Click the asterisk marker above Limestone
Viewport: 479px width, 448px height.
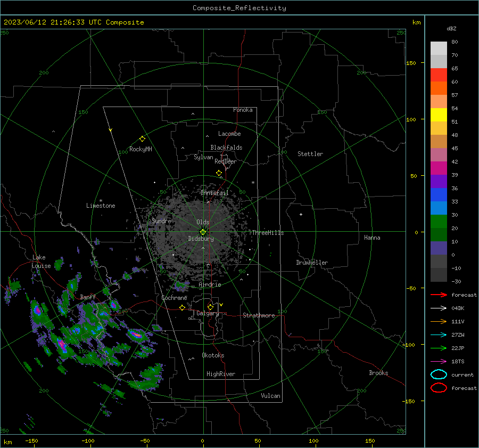point(101,201)
